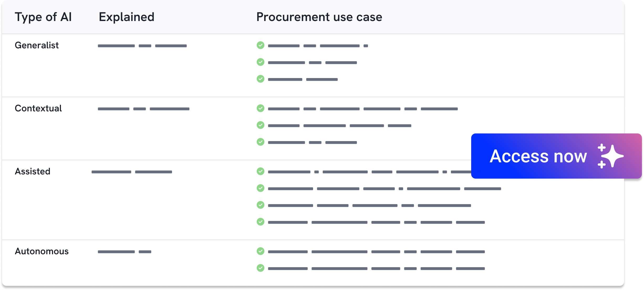Click the green checkmark beside Autonomous's last use case
644x290 pixels.
(x=260, y=268)
